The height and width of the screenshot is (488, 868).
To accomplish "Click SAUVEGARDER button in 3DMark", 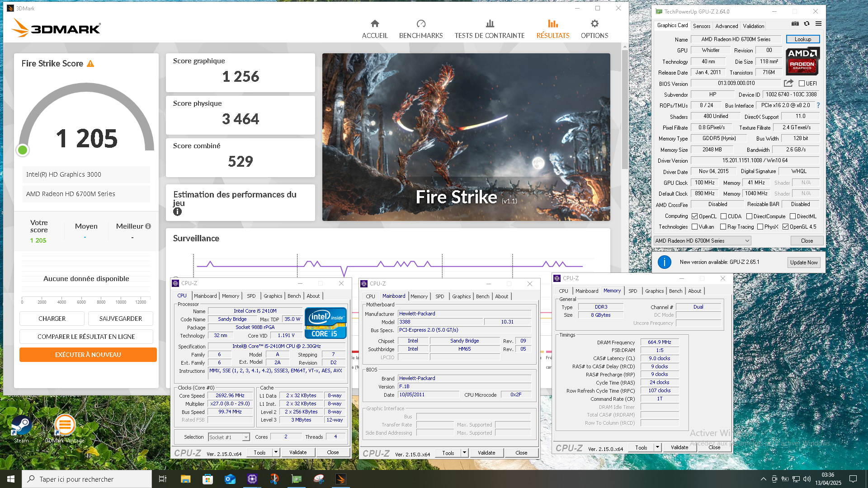I will click(x=121, y=319).
